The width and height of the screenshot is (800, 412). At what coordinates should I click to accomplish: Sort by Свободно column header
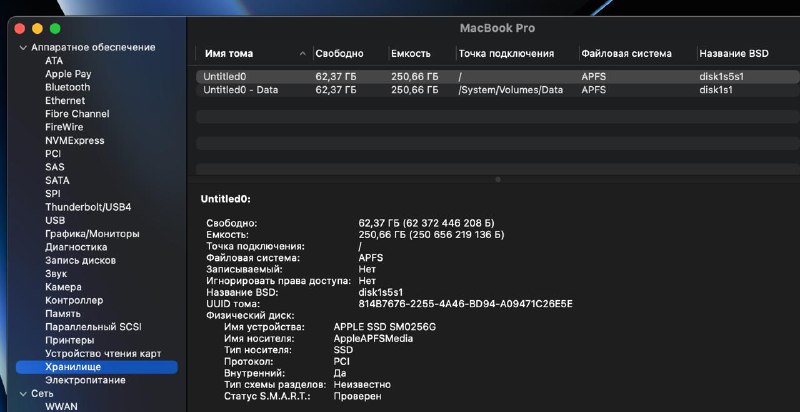tap(339, 54)
